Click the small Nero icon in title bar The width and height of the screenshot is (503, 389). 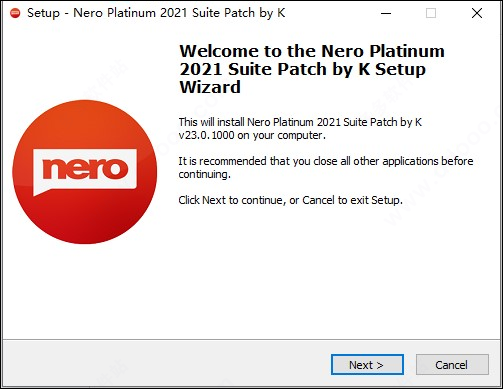point(15,13)
